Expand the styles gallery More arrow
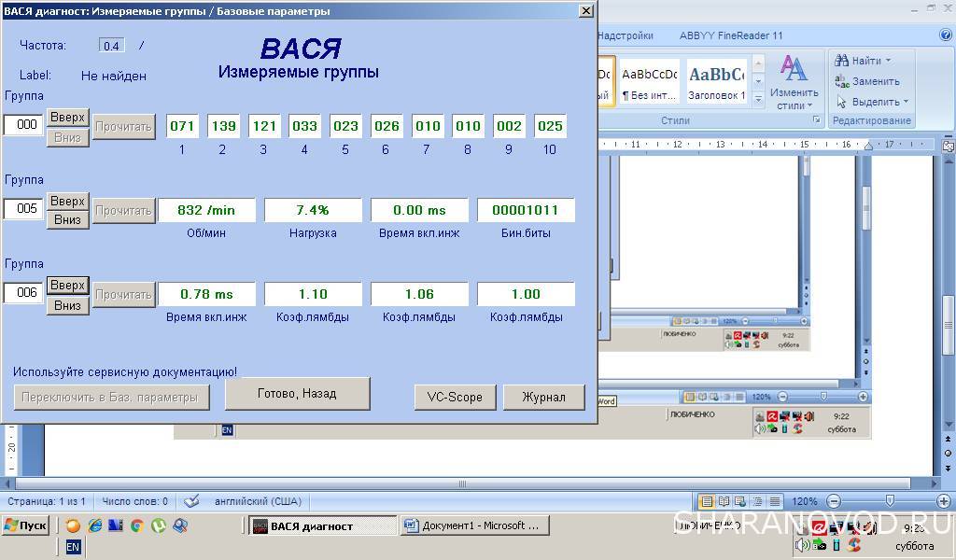The height and width of the screenshot is (560, 956). (758, 98)
